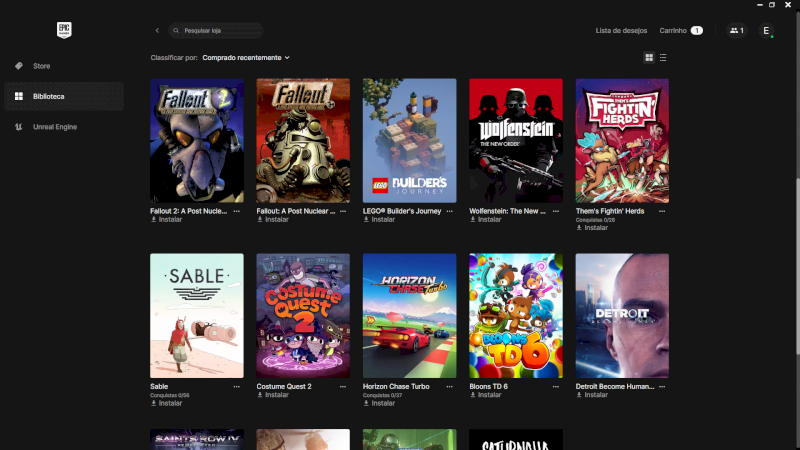Open three-dot menu for Bloons TD 6
This screenshot has width=800, height=450.
pos(556,386)
